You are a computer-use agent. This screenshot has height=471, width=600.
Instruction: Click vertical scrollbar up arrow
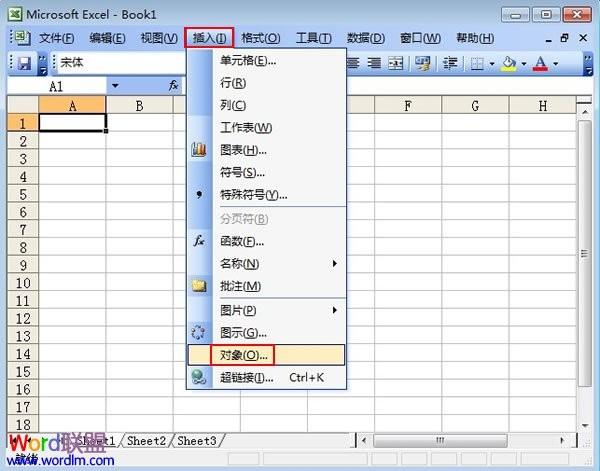pos(585,112)
